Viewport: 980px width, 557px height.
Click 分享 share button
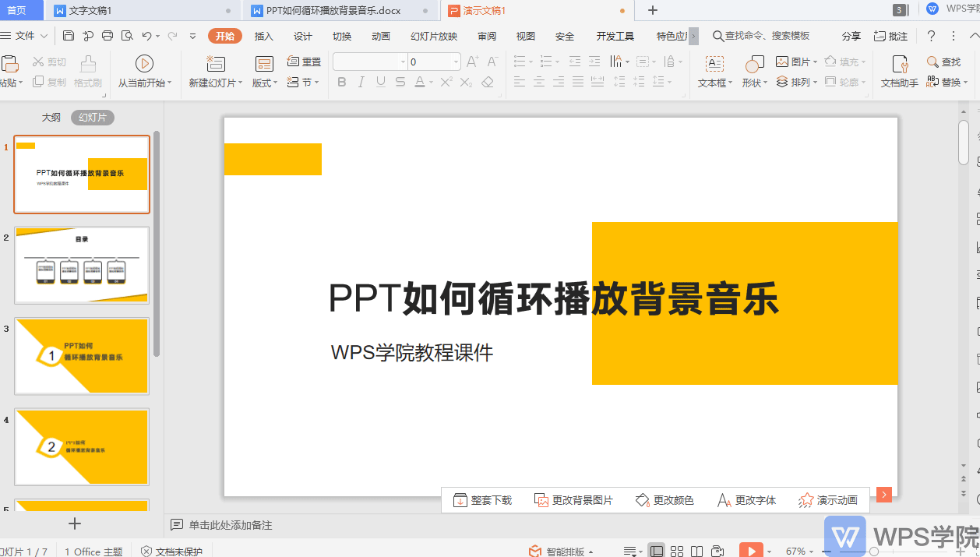click(851, 36)
